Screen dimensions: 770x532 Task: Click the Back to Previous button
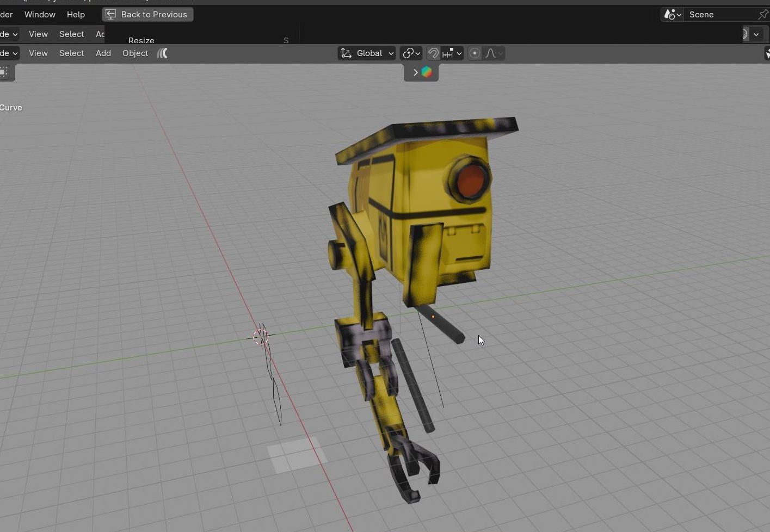tap(147, 15)
